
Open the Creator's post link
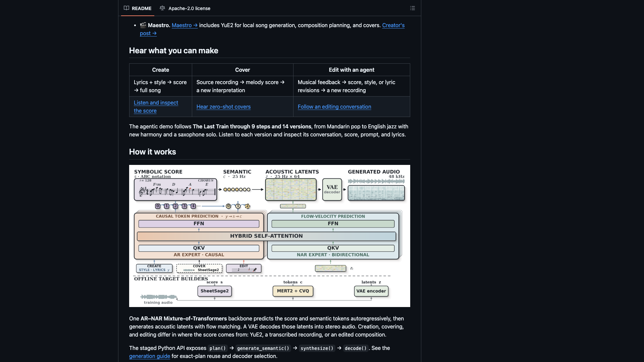point(272,29)
